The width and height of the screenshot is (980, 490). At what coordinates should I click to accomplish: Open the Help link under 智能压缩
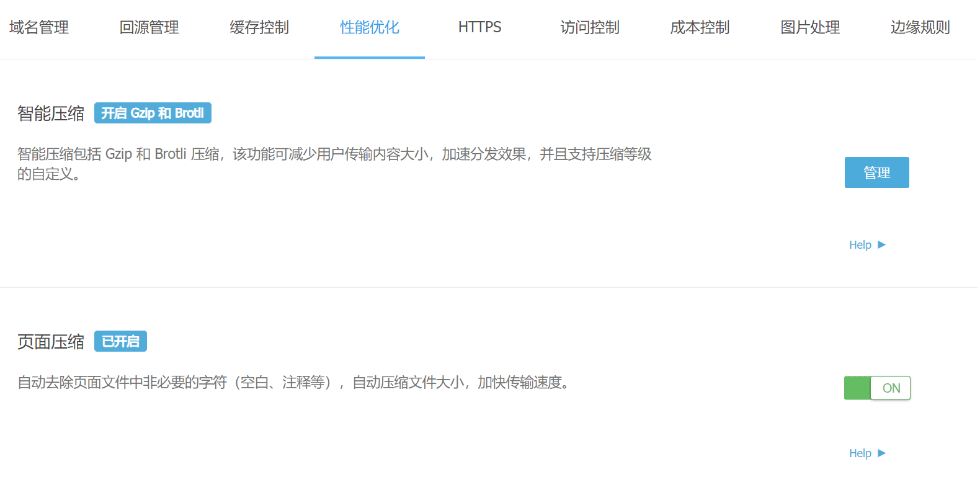click(860, 245)
